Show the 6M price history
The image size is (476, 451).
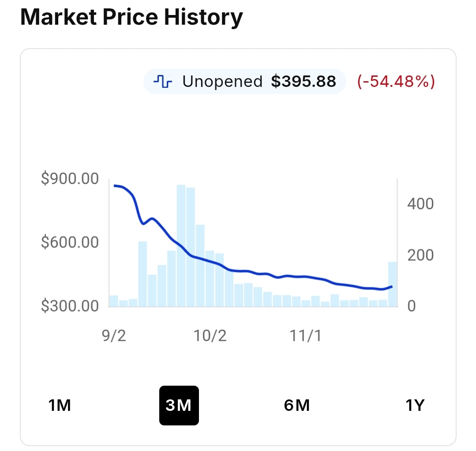[297, 405]
